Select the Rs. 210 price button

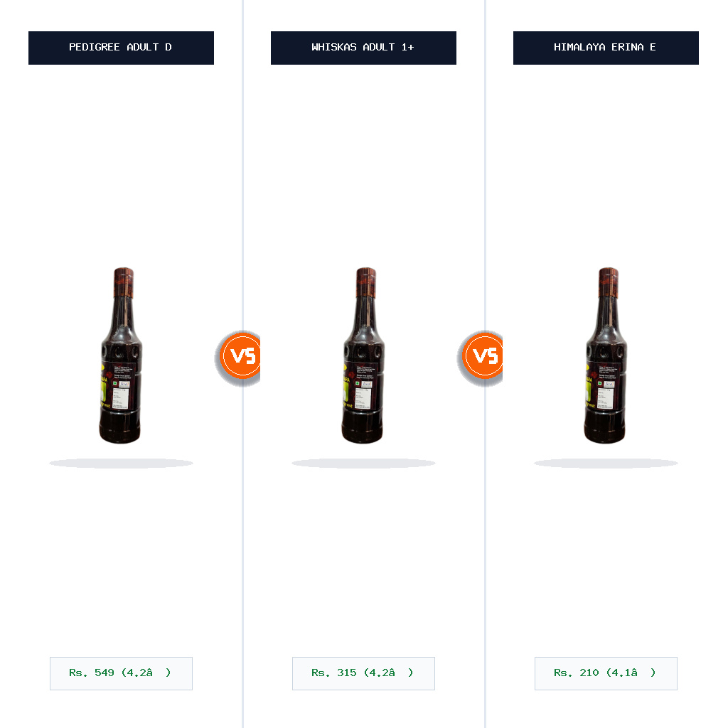point(606,673)
